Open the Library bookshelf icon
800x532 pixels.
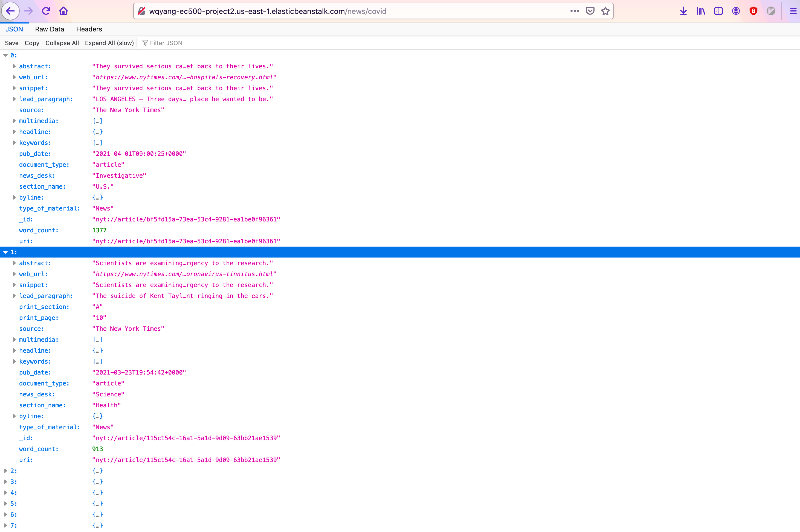tap(701, 11)
